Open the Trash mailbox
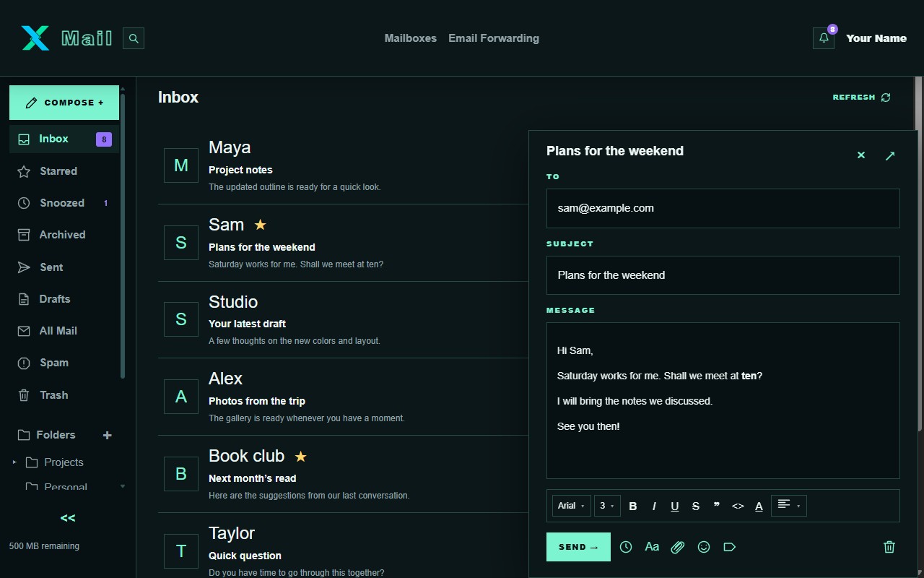 point(64,395)
